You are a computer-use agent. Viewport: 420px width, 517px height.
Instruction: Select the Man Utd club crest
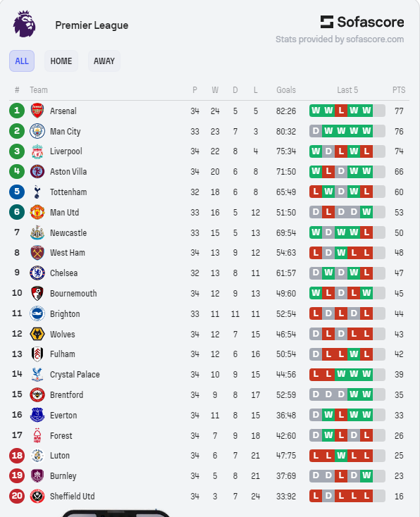pyautogui.click(x=37, y=212)
